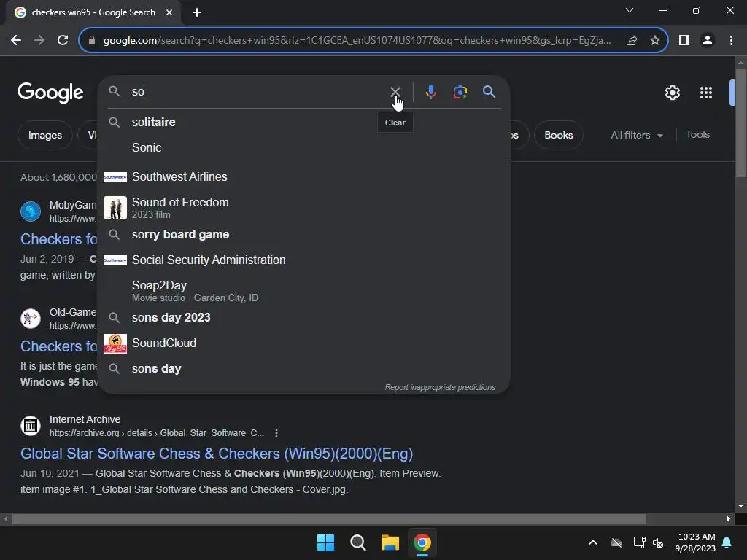Open Global Star Software Chess & Checkers result
This screenshot has width=747, height=560.
[x=216, y=454]
